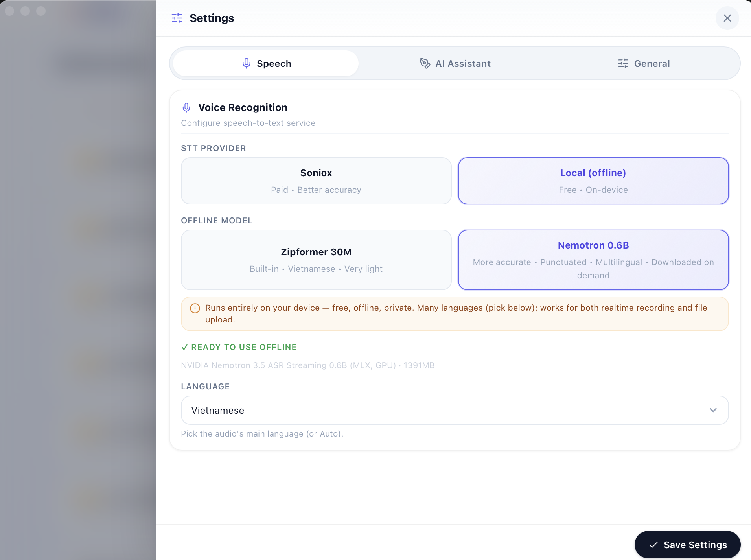
Task: Click 'NVIDIA Nemotron 3.5 ASR Streaming' model info
Action: click(x=308, y=365)
